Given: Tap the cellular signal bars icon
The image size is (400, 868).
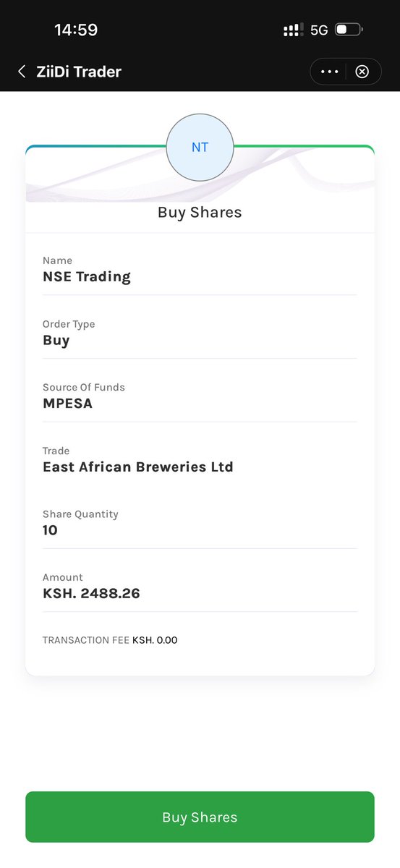Looking at the screenshot, I should tap(293, 30).
